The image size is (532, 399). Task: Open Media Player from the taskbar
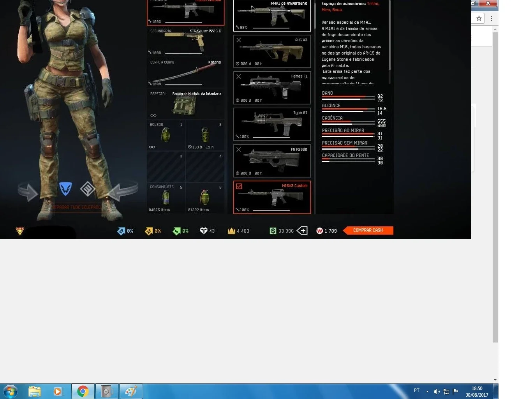click(x=58, y=391)
